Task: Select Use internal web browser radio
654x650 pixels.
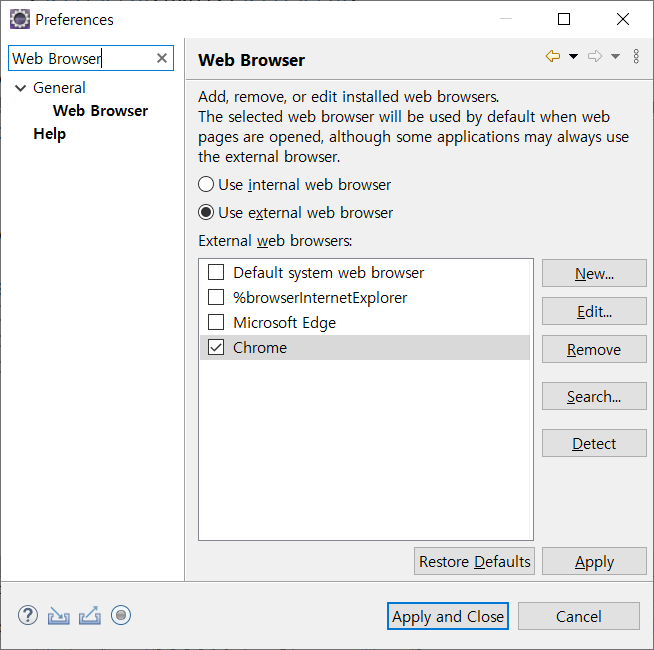Action: [x=206, y=184]
